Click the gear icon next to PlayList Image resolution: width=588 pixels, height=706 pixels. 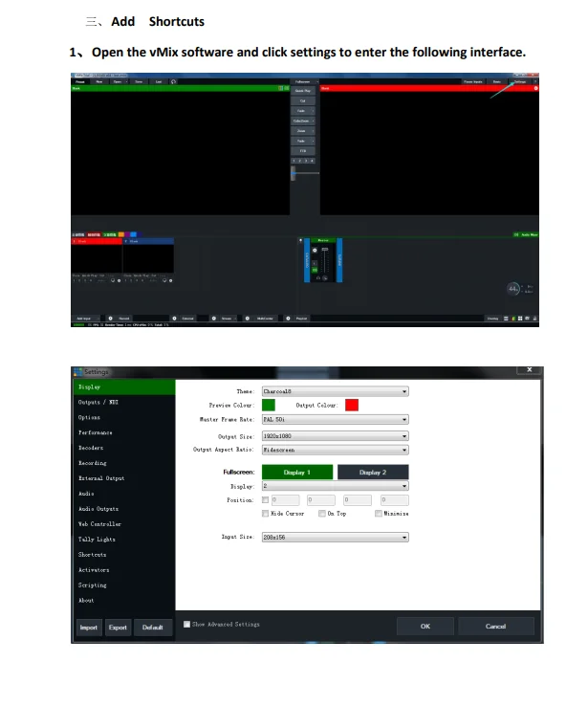coord(288,319)
